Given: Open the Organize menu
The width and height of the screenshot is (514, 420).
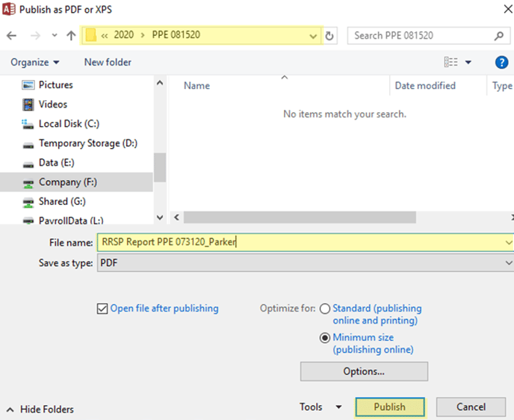Looking at the screenshot, I should coord(34,62).
